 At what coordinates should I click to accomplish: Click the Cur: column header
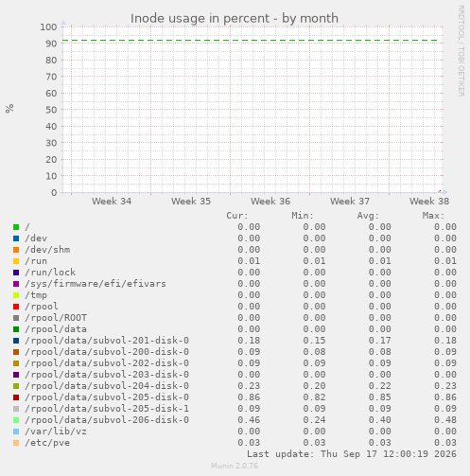pos(237,216)
